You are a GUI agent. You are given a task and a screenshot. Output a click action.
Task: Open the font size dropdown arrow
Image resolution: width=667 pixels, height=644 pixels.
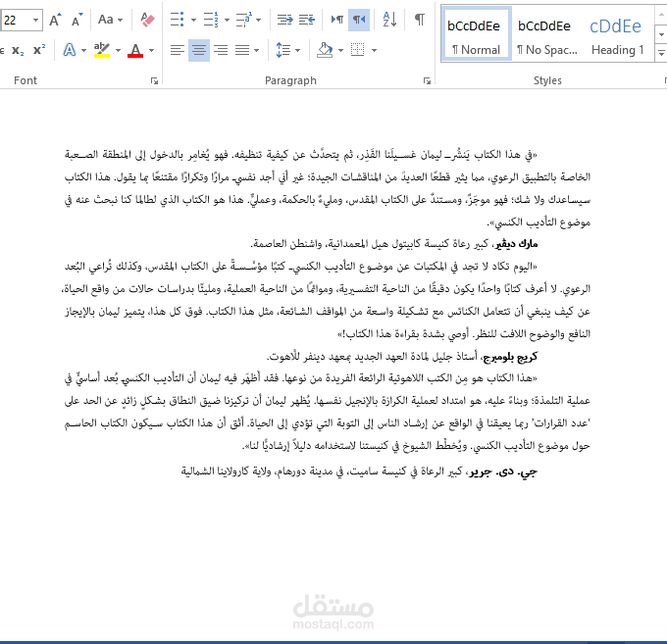coord(36,20)
